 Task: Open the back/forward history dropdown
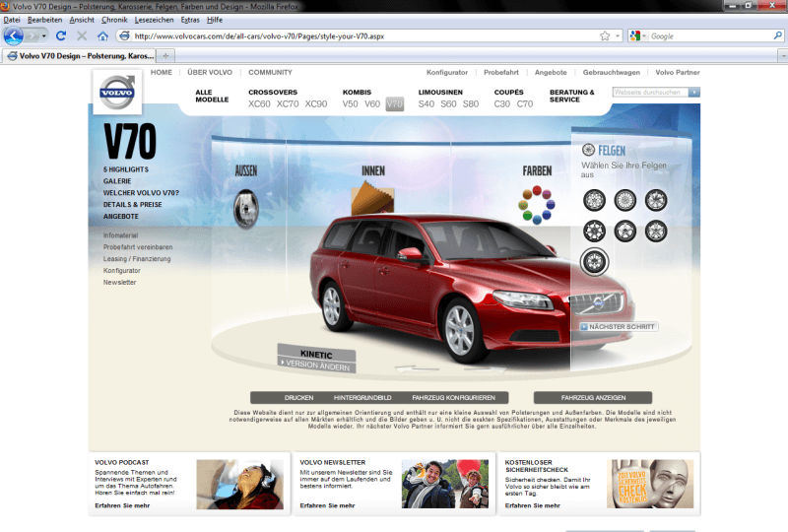44,36
